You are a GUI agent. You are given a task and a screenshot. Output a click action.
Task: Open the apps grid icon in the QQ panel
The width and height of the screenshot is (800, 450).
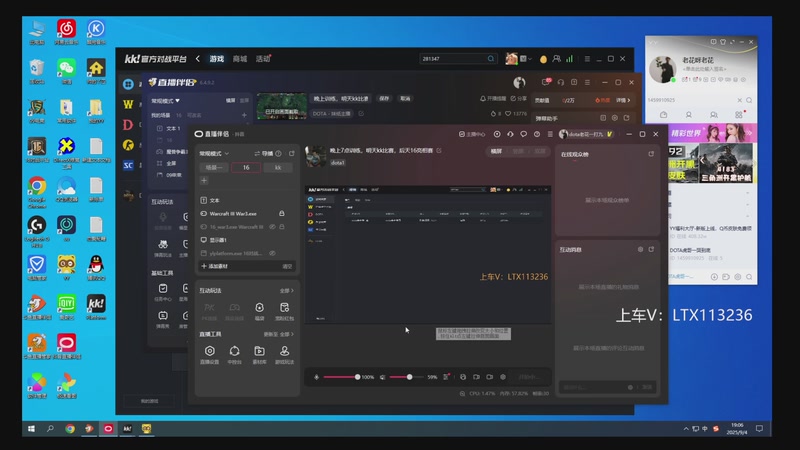coord(739,115)
